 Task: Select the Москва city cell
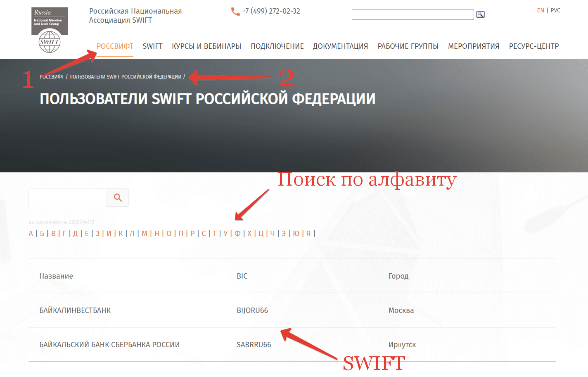pyautogui.click(x=401, y=310)
